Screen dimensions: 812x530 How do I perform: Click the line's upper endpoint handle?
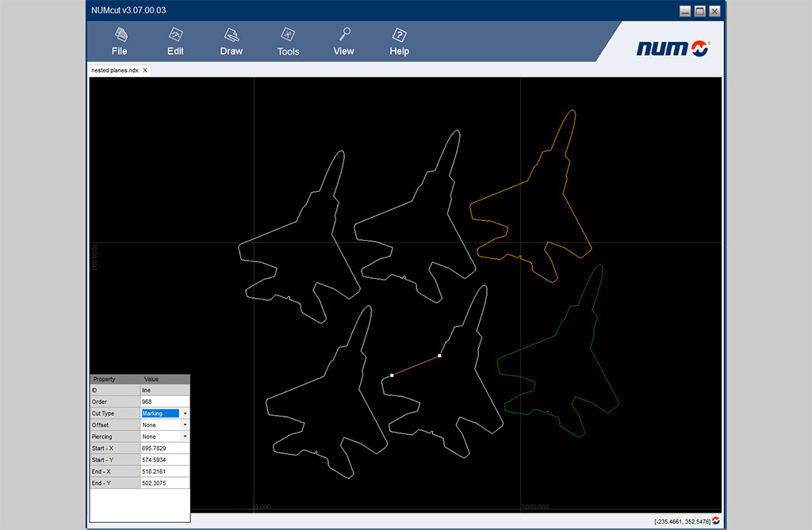[x=439, y=356]
